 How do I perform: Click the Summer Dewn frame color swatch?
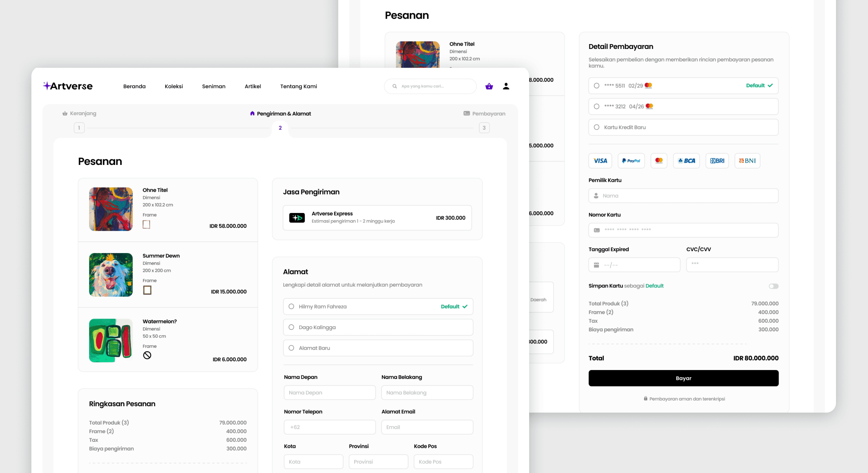click(147, 290)
